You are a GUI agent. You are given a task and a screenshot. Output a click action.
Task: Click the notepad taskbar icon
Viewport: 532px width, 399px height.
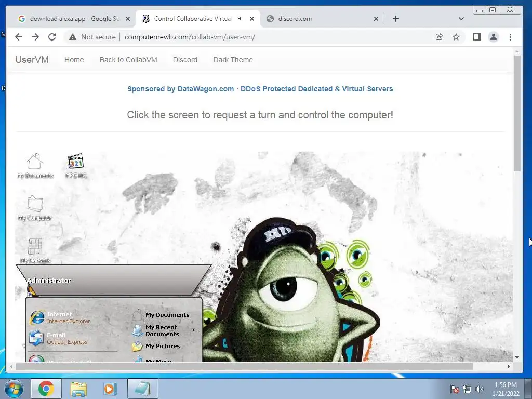(143, 389)
